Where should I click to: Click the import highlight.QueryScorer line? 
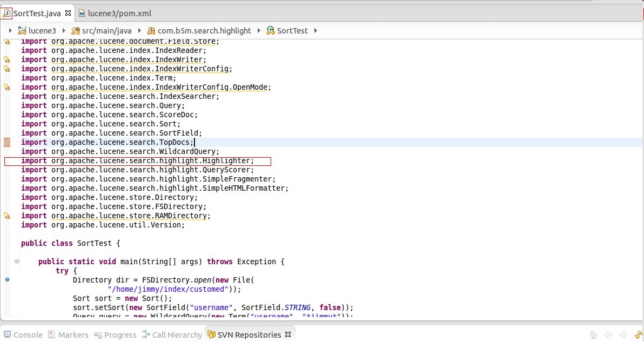138,170
